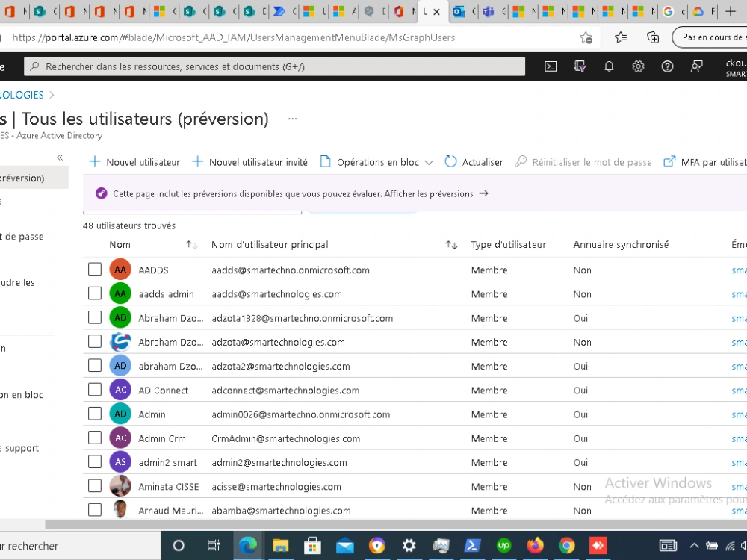Click the Type d'utilisateur column header
Screen dimensions: 747x560
[508, 245]
